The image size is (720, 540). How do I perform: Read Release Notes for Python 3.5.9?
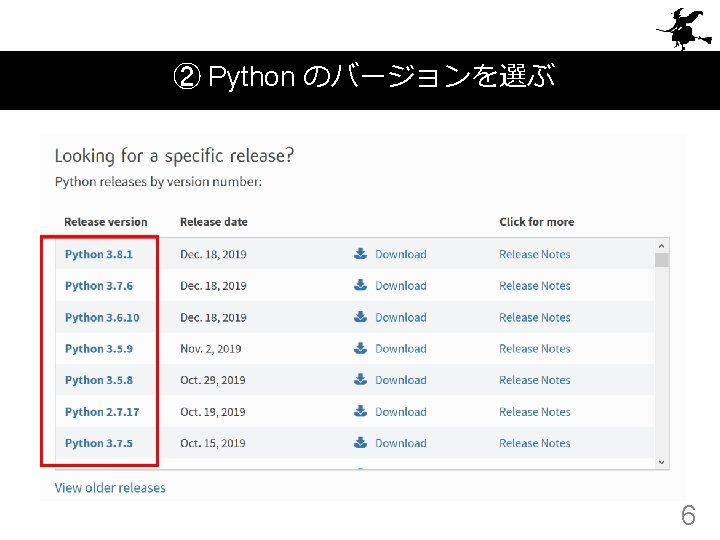[x=534, y=349]
